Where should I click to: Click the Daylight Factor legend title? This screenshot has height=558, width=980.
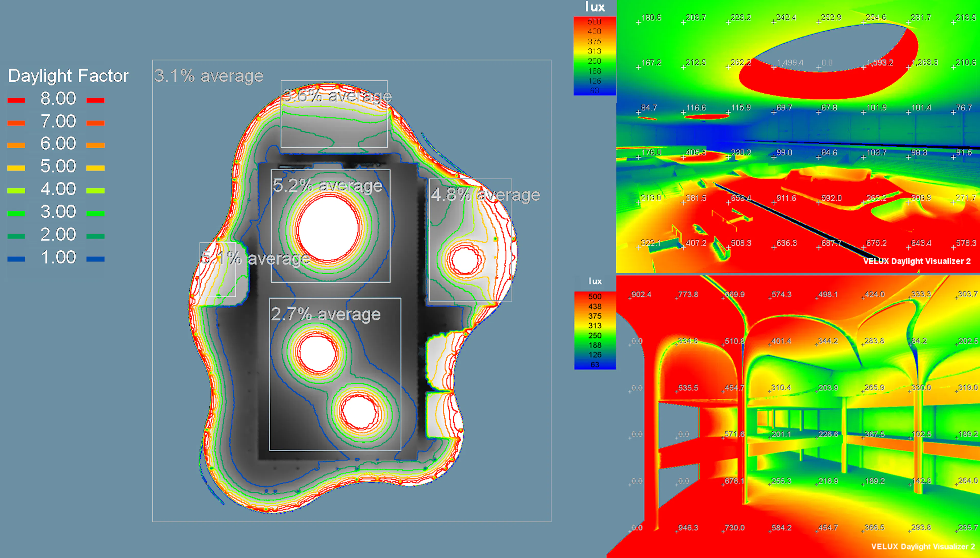tap(68, 76)
